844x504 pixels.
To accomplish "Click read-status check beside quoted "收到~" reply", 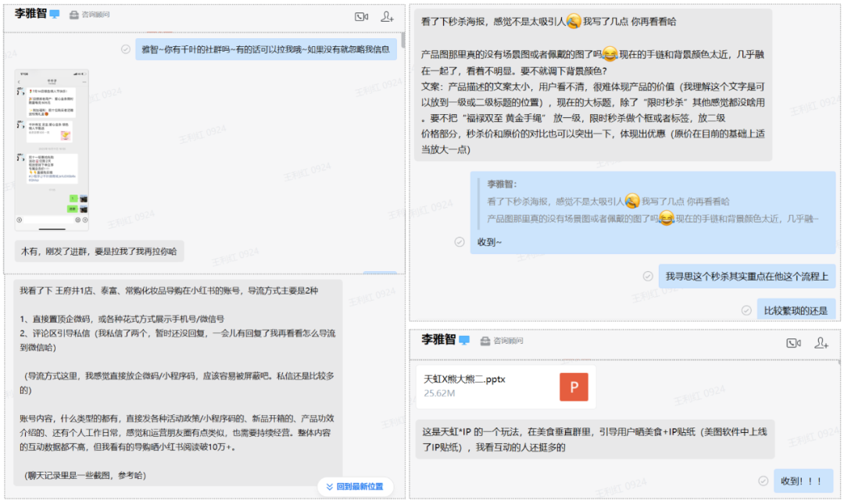I will (x=460, y=242).
